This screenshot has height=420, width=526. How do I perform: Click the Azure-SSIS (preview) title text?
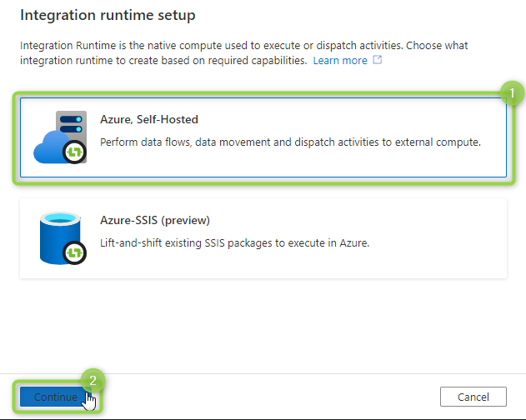[x=155, y=220]
